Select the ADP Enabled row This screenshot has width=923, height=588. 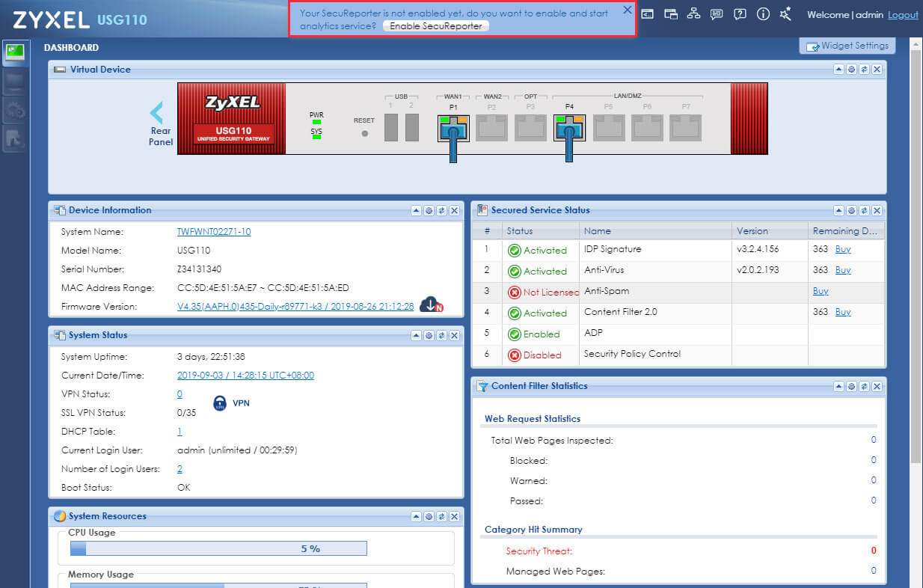(678, 334)
